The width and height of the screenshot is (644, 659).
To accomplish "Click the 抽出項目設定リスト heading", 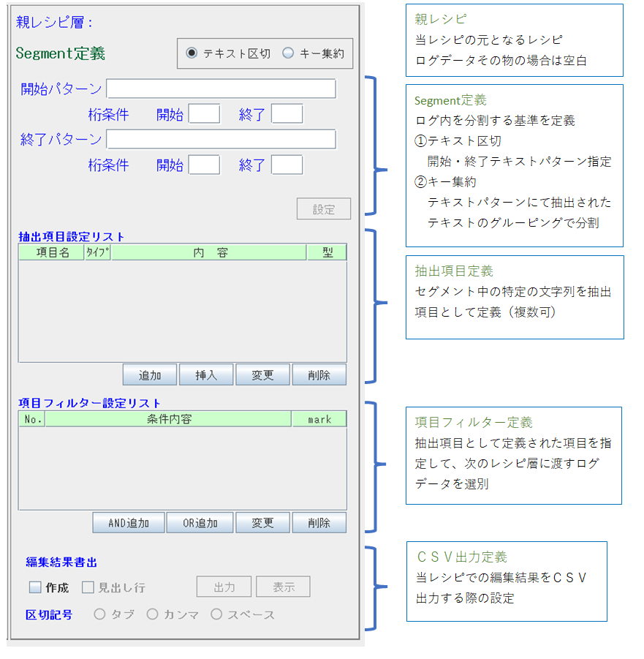I will tap(71, 237).
